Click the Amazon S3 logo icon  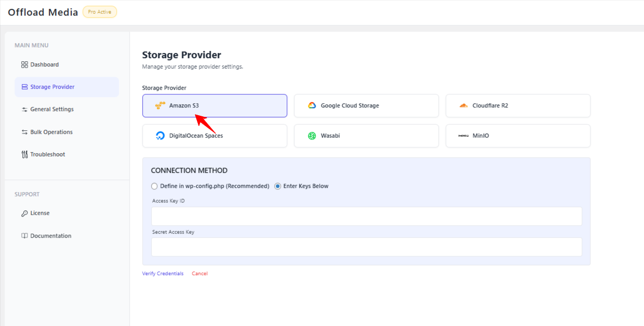(x=160, y=106)
